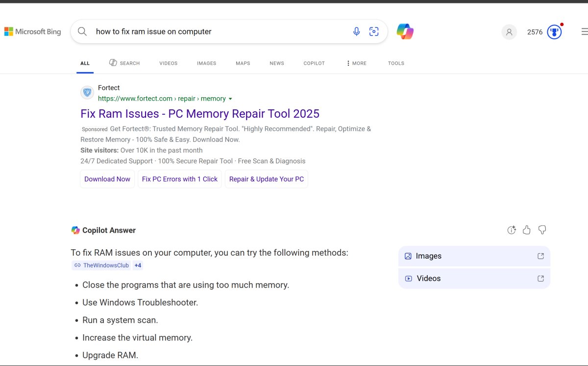Click the Copilot Answer logo icon

click(x=75, y=230)
